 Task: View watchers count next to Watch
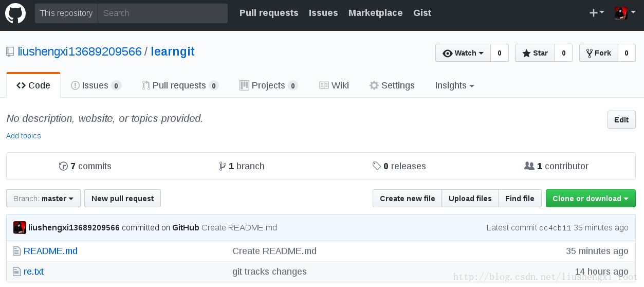500,53
